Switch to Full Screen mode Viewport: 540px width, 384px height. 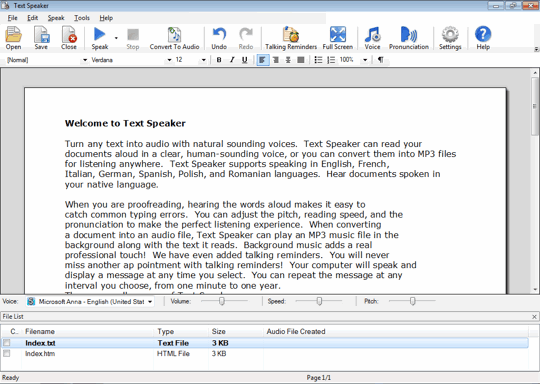pyautogui.click(x=338, y=38)
